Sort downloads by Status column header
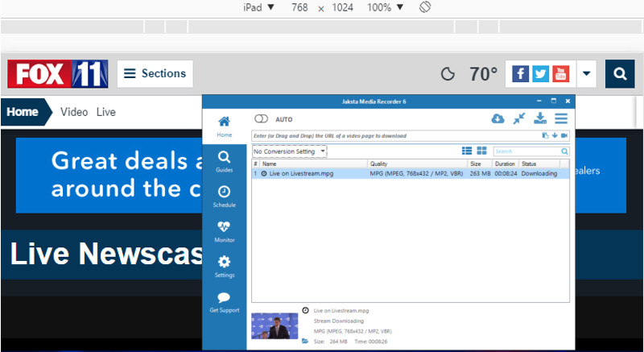 pyautogui.click(x=539, y=164)
